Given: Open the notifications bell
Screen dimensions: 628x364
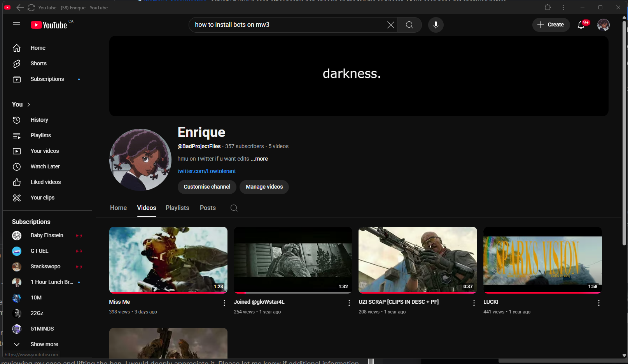Looking at the screenshot, I should coord(581,25).
